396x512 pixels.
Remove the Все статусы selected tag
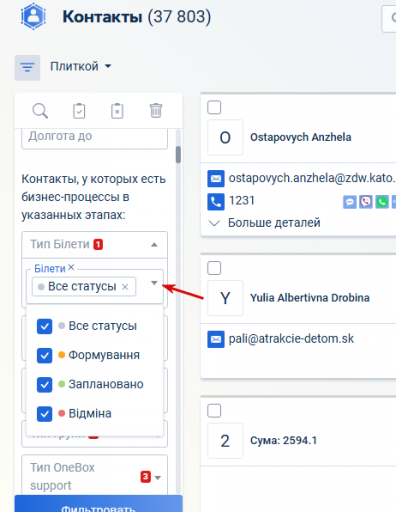tap(125, 287)
